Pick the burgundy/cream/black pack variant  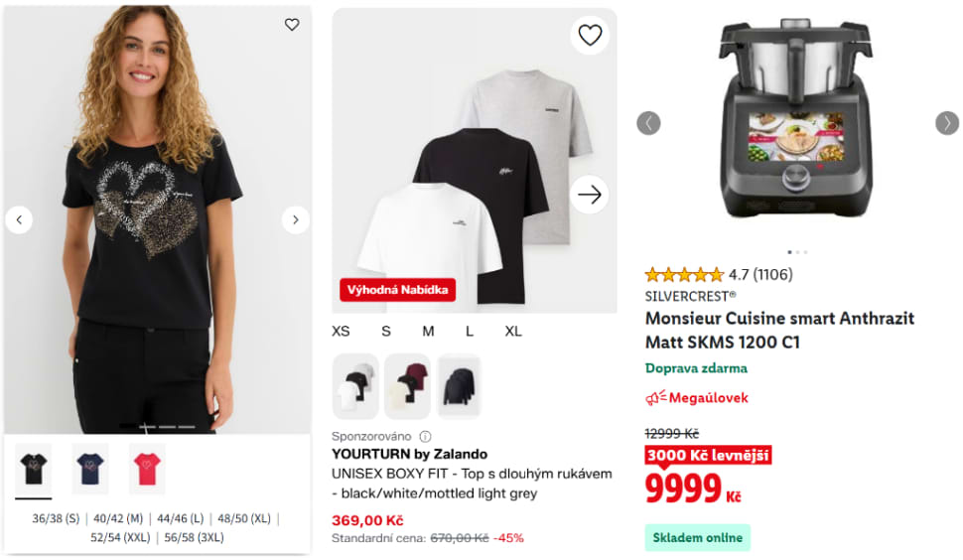point(407,386)
